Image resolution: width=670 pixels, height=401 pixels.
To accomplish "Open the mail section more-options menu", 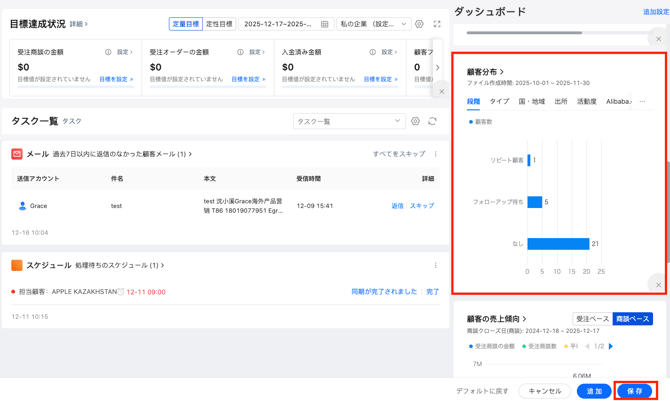I will [435, 154].
